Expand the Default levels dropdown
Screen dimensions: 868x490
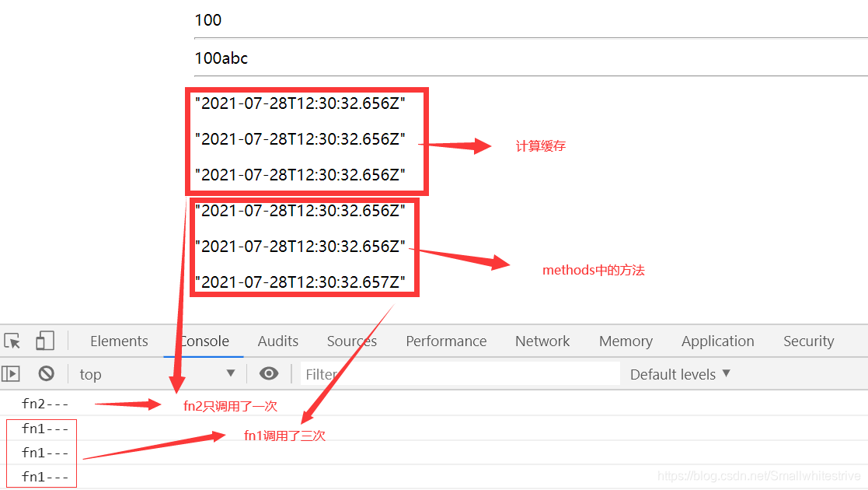click(681, 375)
